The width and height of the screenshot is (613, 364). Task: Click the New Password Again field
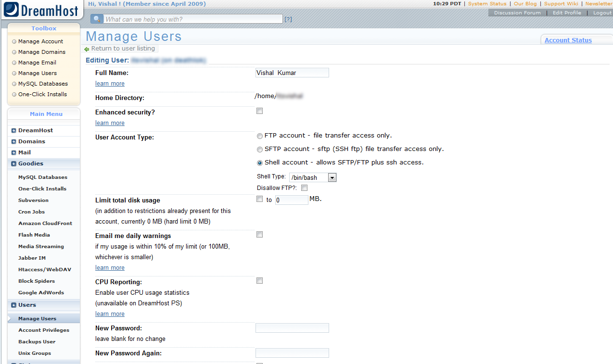[x=292, y=353]
